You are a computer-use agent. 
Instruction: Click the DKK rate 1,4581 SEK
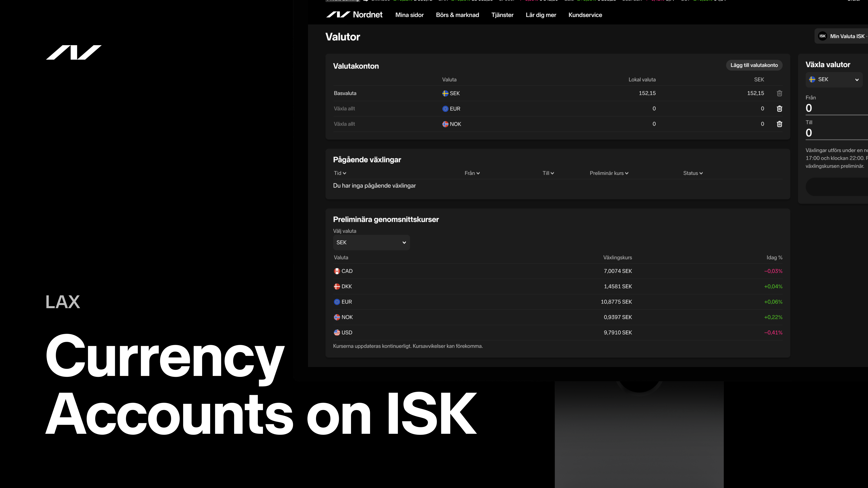(x=618, y=287)
